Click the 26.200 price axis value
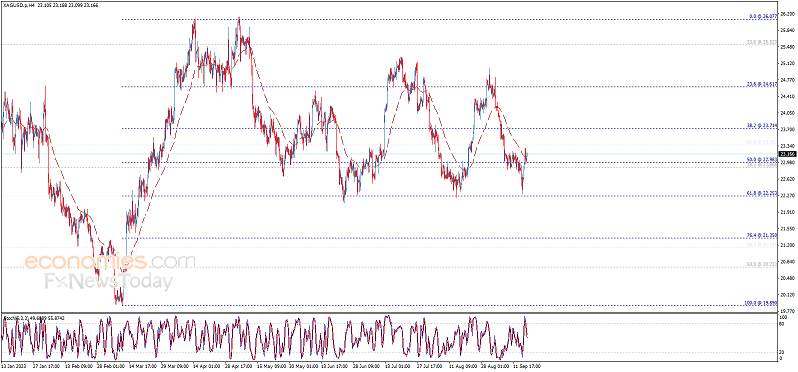Image resolution: width=798 pixels, height=372 pixels. click(x=787, y=14)
